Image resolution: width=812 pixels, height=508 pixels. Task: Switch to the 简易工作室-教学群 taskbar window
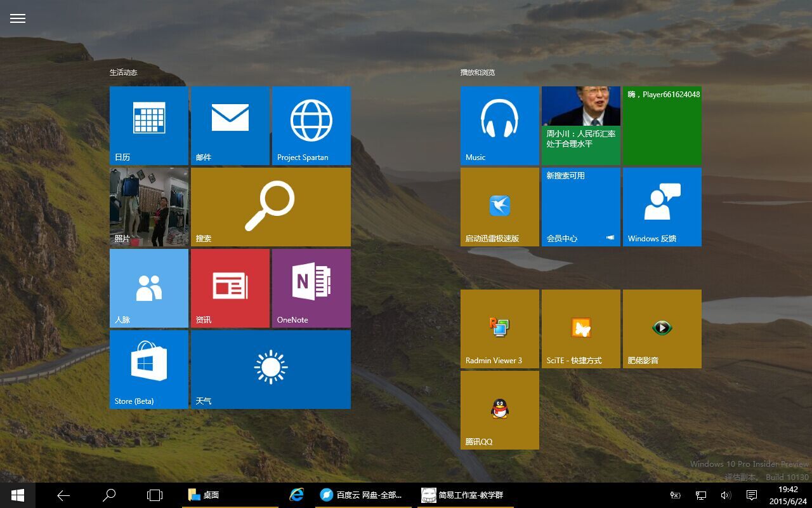pyautogui.click(x=466, y=495)
